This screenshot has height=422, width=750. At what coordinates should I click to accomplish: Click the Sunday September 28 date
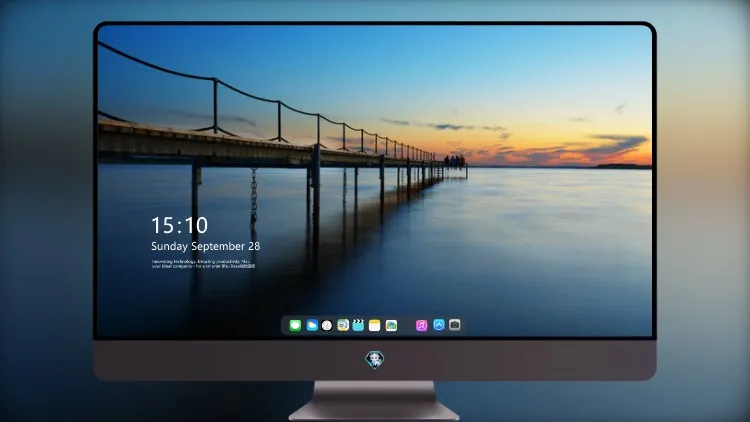tap(206, 246)
